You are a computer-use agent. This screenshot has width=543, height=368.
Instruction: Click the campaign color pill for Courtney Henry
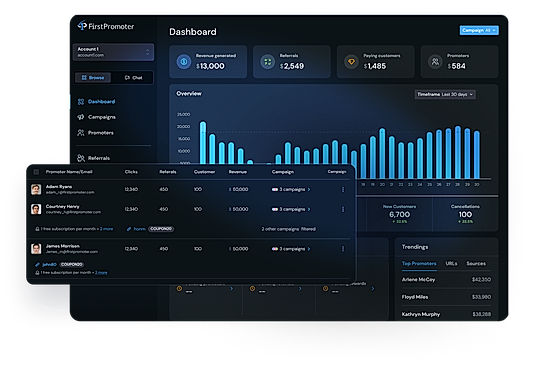pyautogui.click(x=275, y=209)
